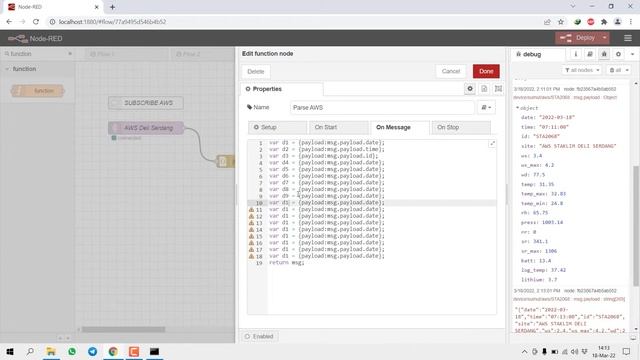Select the debug sidebar tab

(x=538, y=54)
